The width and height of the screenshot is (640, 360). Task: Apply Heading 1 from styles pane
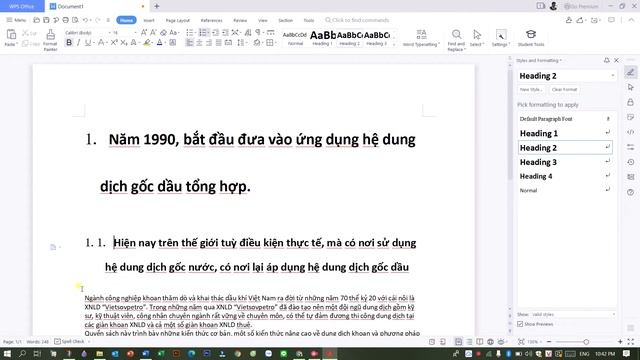[x=565, y=133]
